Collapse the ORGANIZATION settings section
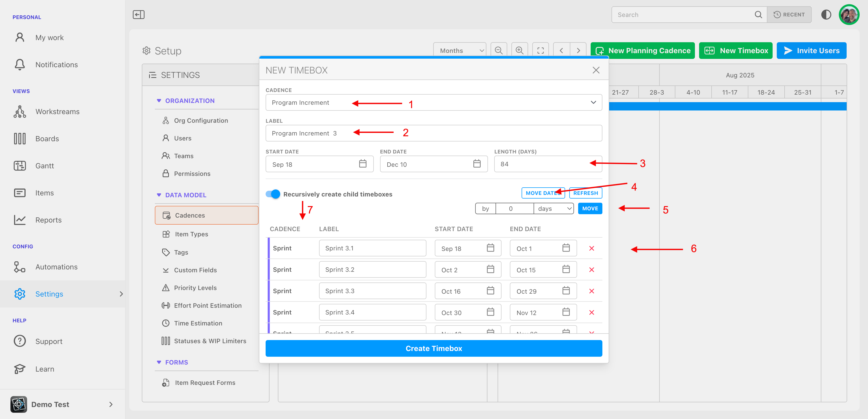This screenshot has height=419, width=868. click(x=159, y=101)
